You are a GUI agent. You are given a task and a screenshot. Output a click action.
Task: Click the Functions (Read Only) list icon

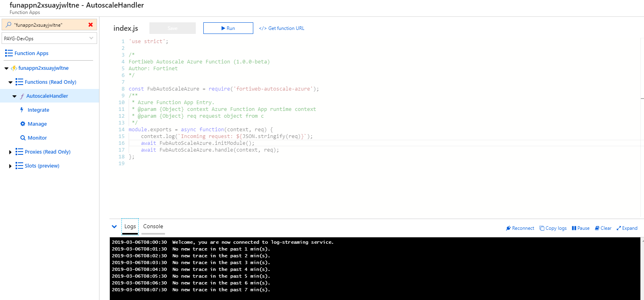[19, 82]
